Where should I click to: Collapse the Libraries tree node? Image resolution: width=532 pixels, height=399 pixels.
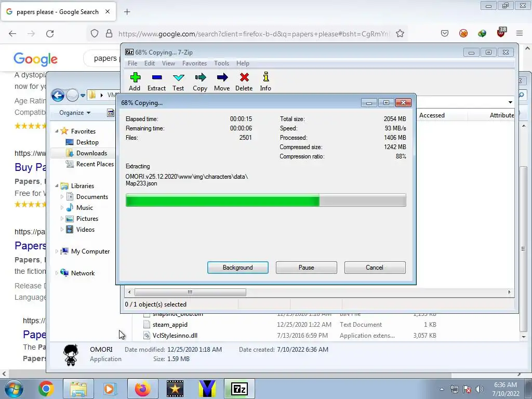[57, 186]
